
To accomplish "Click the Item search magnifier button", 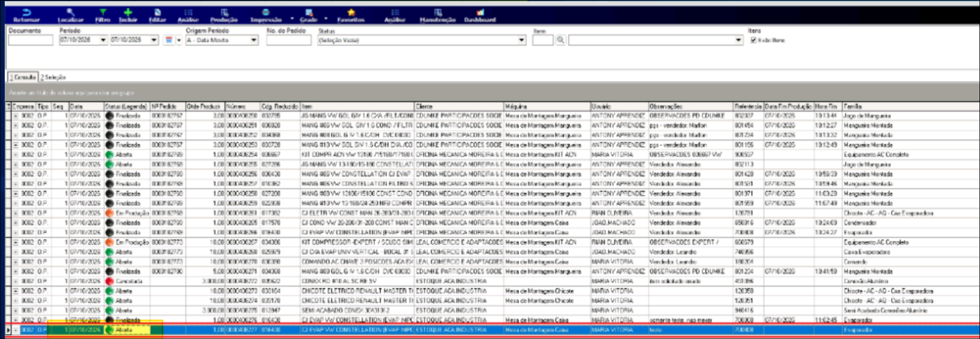I will (560, 40).
